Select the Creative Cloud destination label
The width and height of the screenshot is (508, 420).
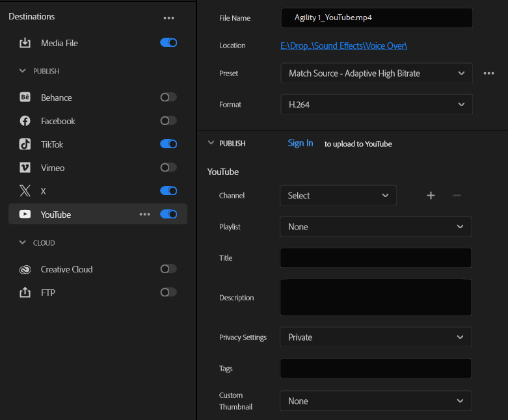[67, 269]
